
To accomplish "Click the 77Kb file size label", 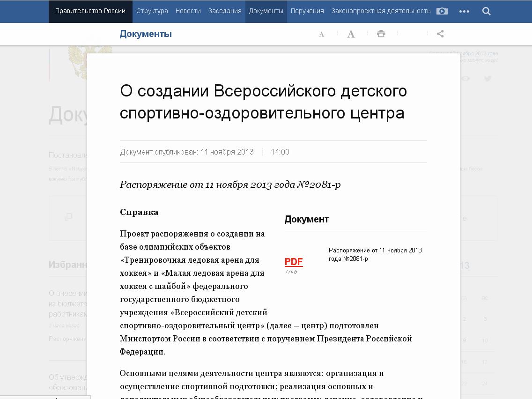I will point(291,272).
